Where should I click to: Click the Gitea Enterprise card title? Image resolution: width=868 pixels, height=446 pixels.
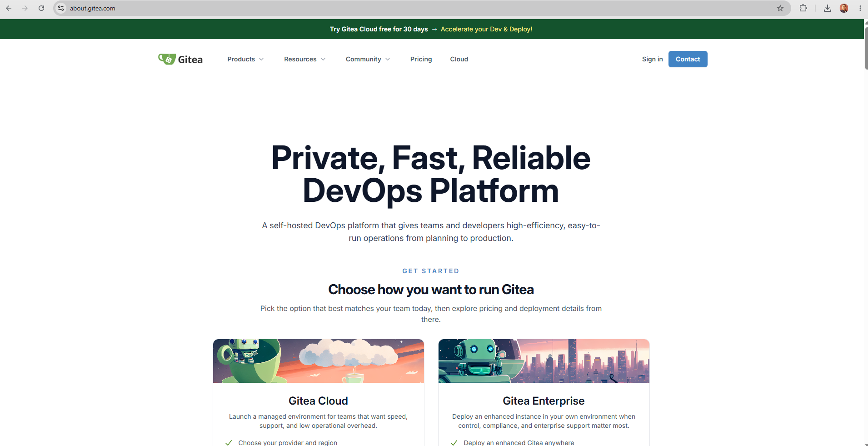(544, 401)
